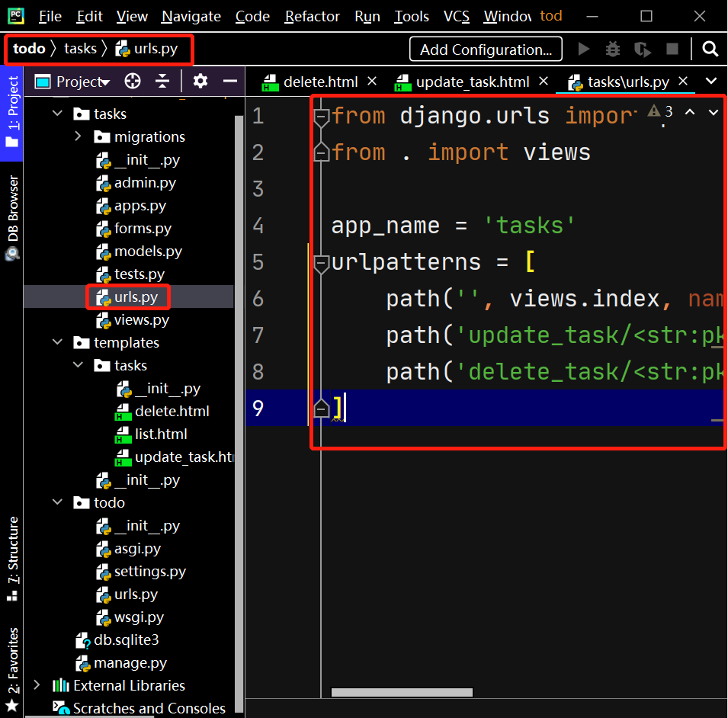Select settings.py in project tree
Screen dimensions: 728x718
point(141,572)
